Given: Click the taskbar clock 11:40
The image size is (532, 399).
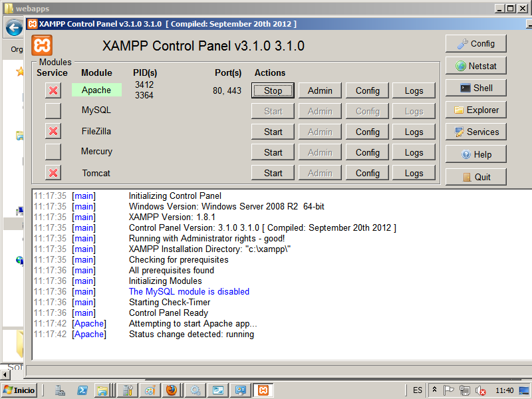Looking at the screenshot, I should pos(504,390).
